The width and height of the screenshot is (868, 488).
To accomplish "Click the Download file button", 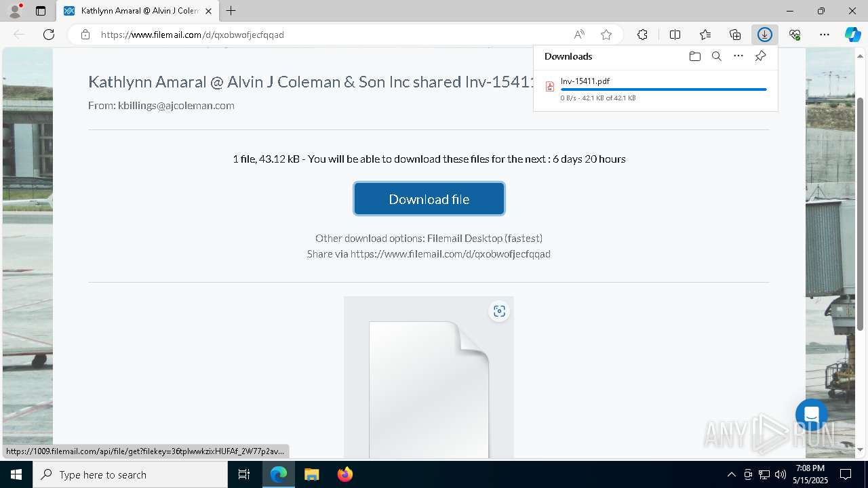I will (x=429, y=199).
